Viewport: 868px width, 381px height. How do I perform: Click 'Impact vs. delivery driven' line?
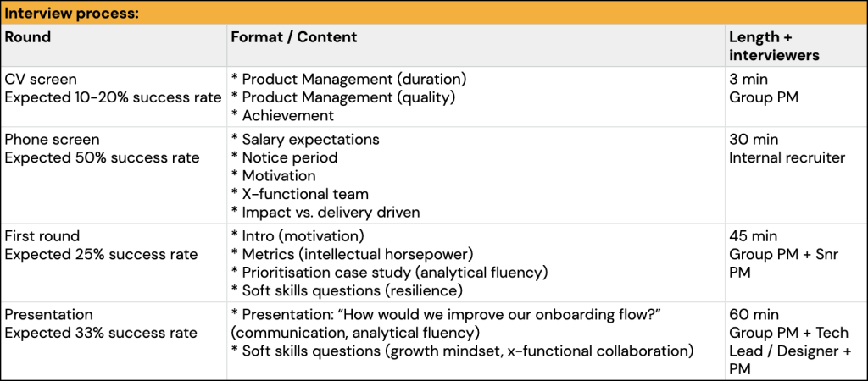(325, 212)
